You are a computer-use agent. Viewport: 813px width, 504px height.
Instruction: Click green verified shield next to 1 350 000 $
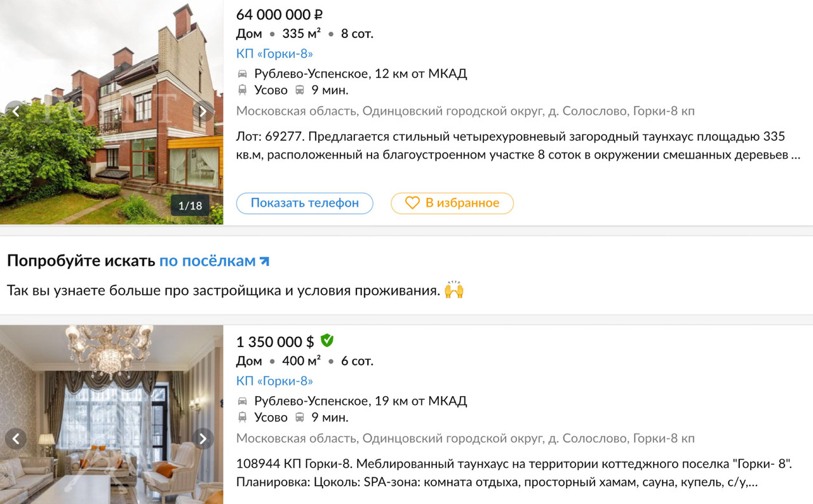pos(326,341)
